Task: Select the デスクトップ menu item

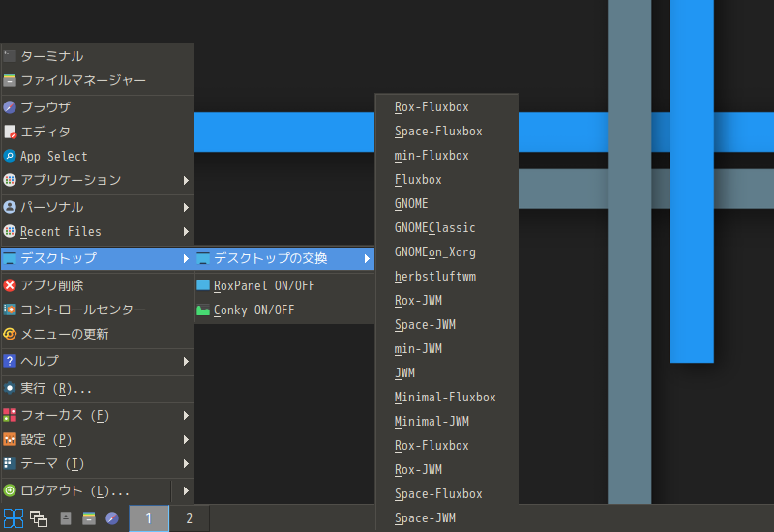Action: pyautogui.click(x=98, y=258)
